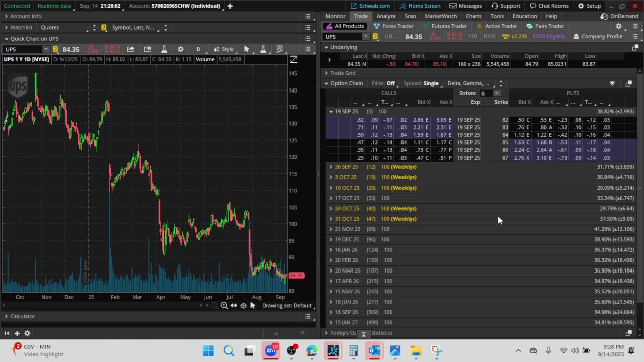Open Company Profile for UPS
644x362 pixels.
coord(598,37)
